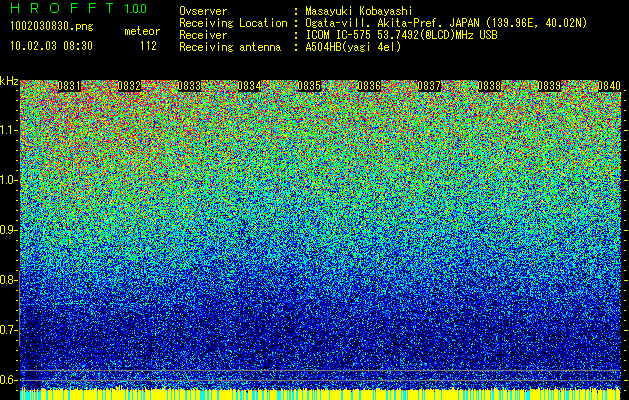Click the 0839 time marker

(549, 86)
